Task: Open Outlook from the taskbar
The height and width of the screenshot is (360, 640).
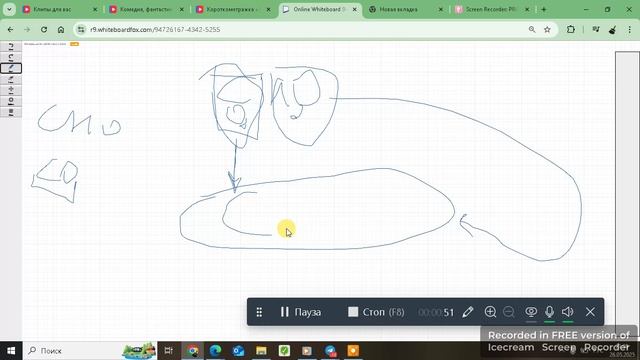Action: 238,351
